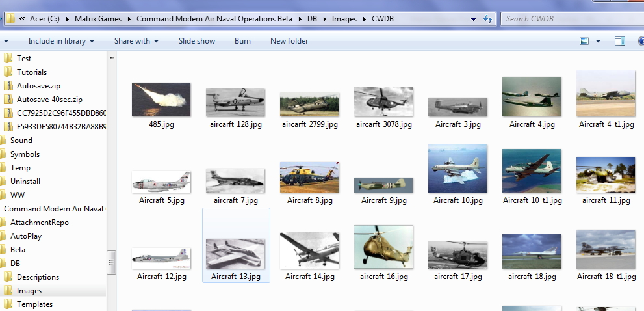Click the navigation pane scrollbar thumb
The image size is (644, 311).
(112, 262)
